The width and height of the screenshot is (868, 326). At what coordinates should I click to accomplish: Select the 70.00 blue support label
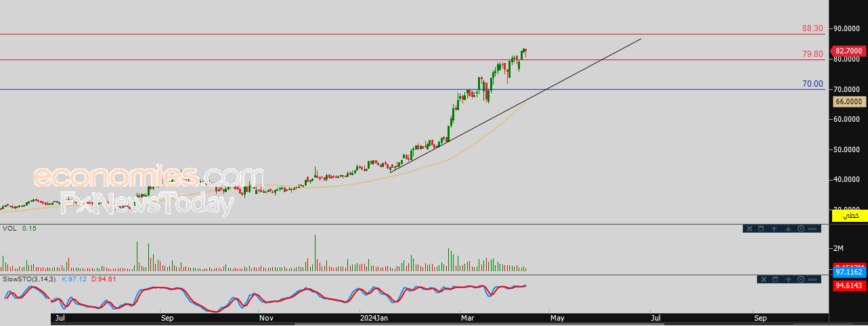coord(812,84)
